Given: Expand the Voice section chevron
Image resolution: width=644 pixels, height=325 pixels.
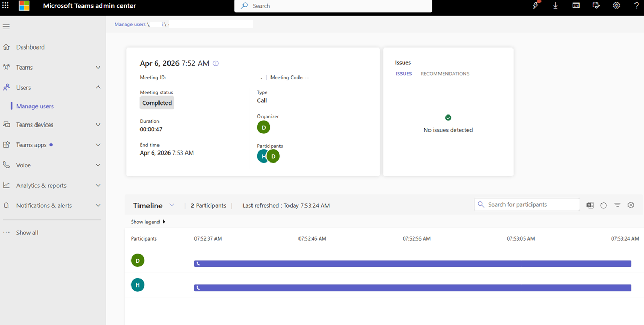Looking at the screenshot, I should [98, 165].
